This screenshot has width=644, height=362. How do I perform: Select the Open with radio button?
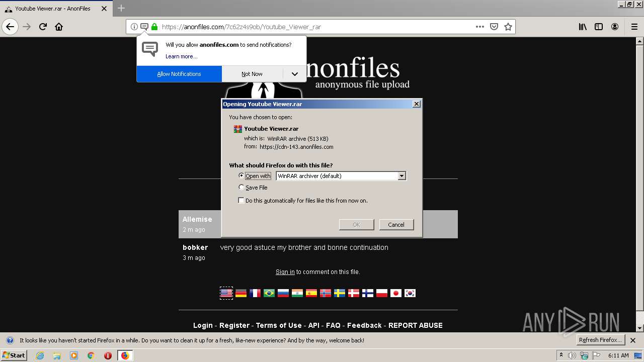click(x=242, y=175)
